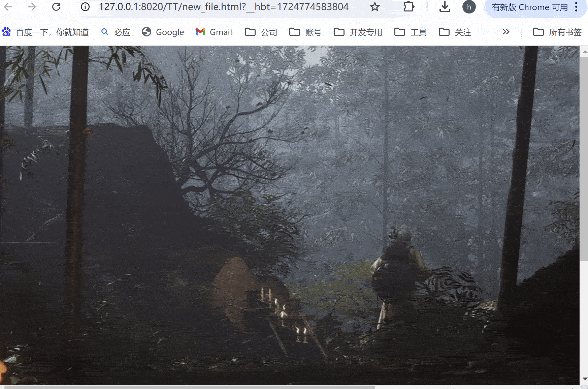Open the Extensions puzzle icon
Image resolution: width=588 pixels, height=389 pixels.
[x=409, y=7]
